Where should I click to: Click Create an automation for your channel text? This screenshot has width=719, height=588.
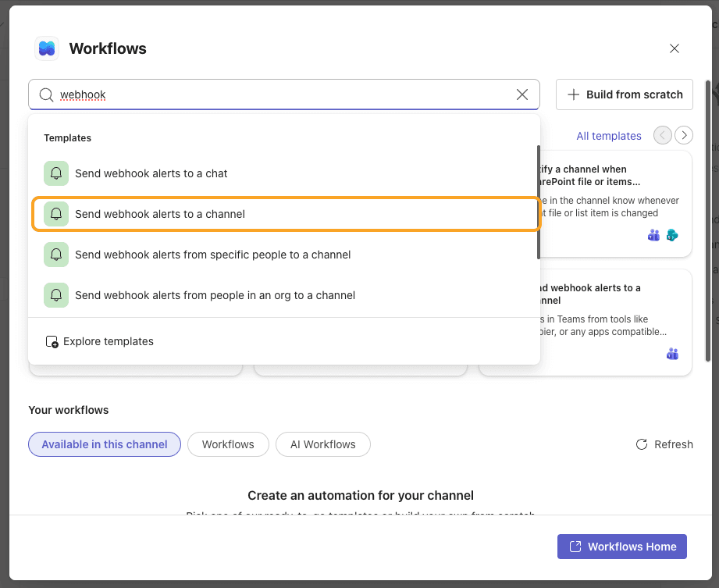[361, 496]
